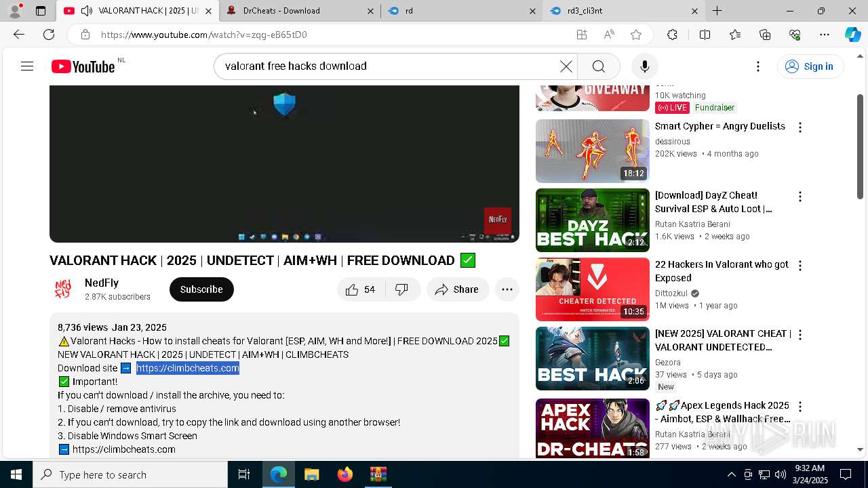This screenshot has width=868, height=488.
Task: Open WinRAR from taskbar
Action: click(x=378, y=474)
